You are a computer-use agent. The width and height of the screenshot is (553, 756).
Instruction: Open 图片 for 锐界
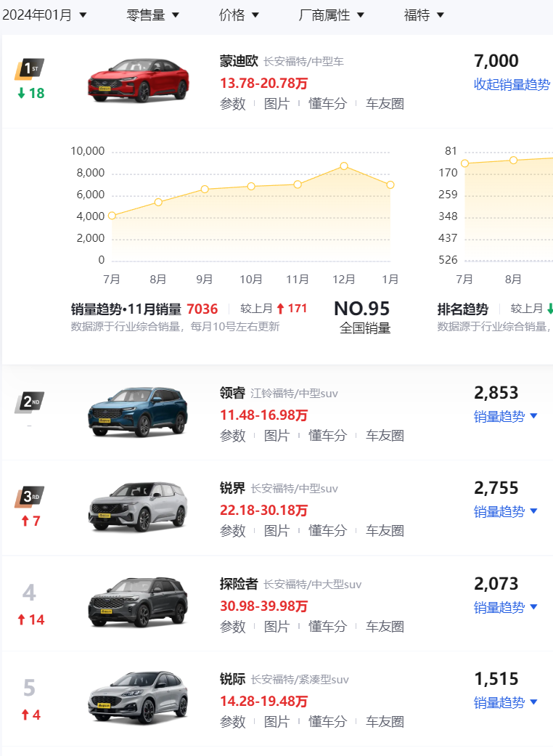pos(276,531)
